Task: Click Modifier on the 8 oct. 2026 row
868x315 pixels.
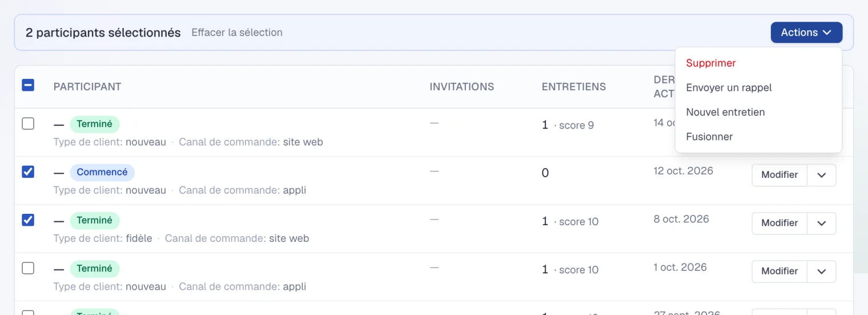Action: point(779,223)
